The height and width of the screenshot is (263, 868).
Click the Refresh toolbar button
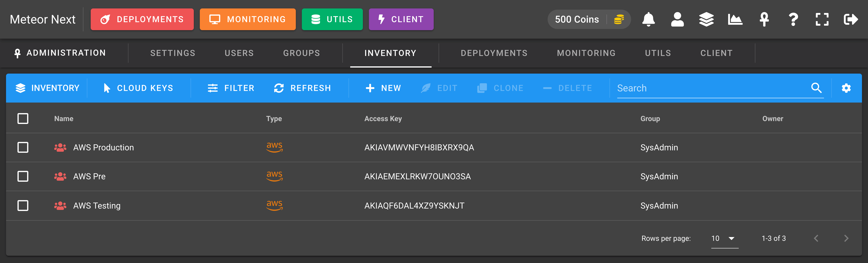point(302,88)
